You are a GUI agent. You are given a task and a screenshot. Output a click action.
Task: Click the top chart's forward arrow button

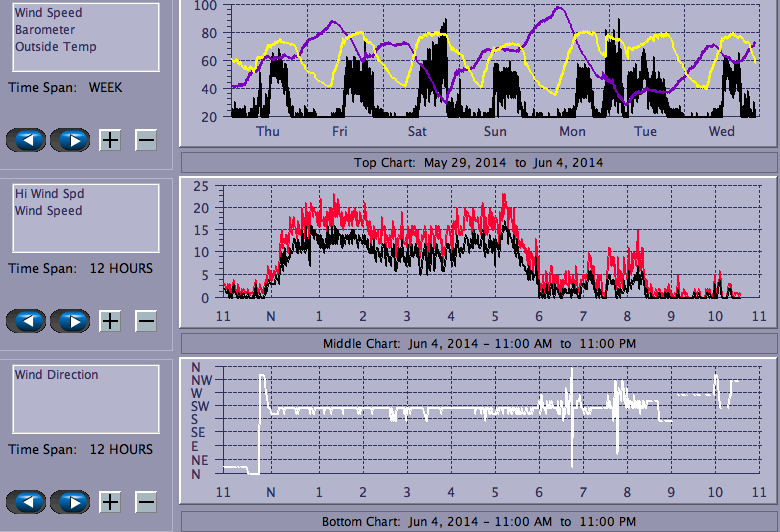click(x=70, y=140)
